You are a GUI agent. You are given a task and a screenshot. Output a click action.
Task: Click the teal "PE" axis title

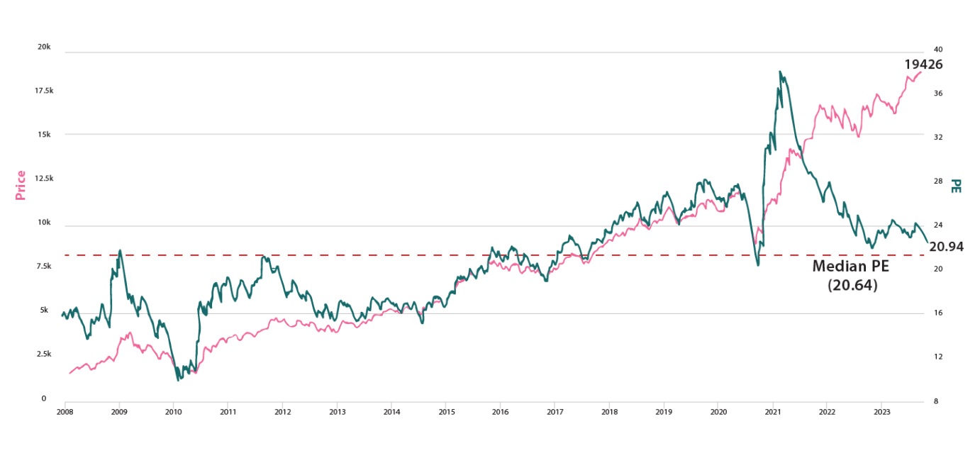pos(956,186)
